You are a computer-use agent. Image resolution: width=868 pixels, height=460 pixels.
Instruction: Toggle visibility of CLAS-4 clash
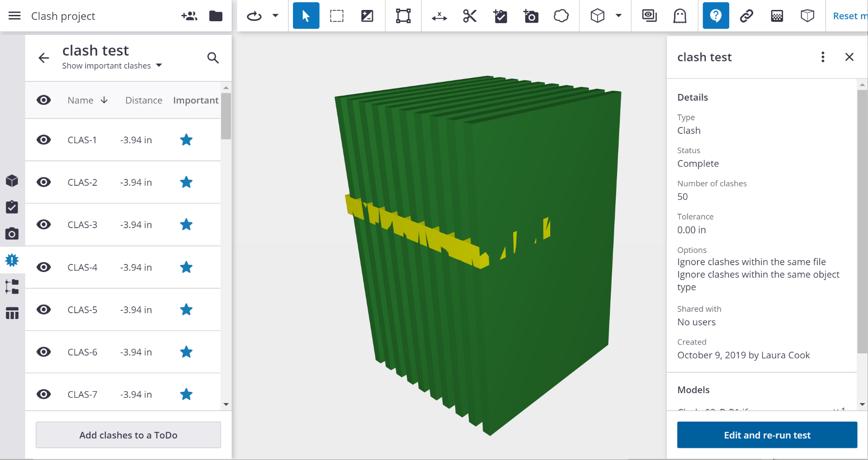click(44, 267)
